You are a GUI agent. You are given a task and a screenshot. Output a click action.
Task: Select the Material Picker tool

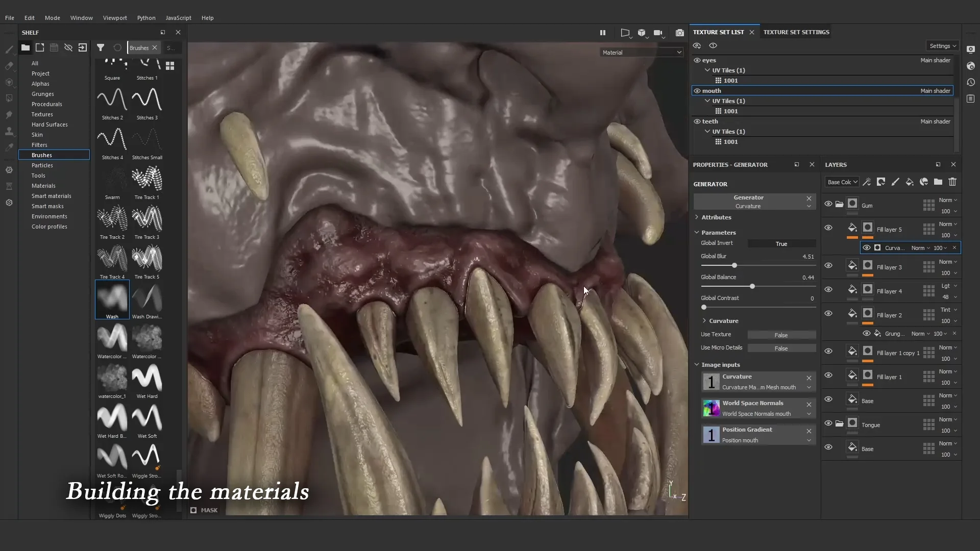click(9, 147)
